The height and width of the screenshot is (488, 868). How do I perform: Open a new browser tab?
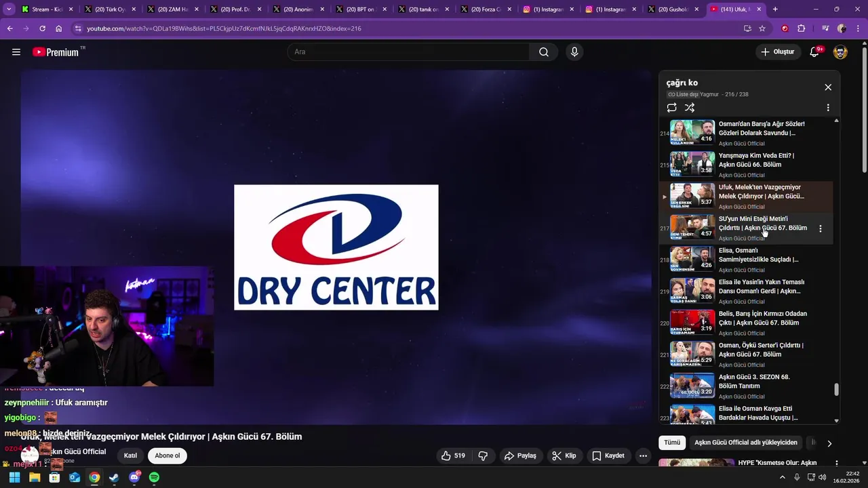775,9
